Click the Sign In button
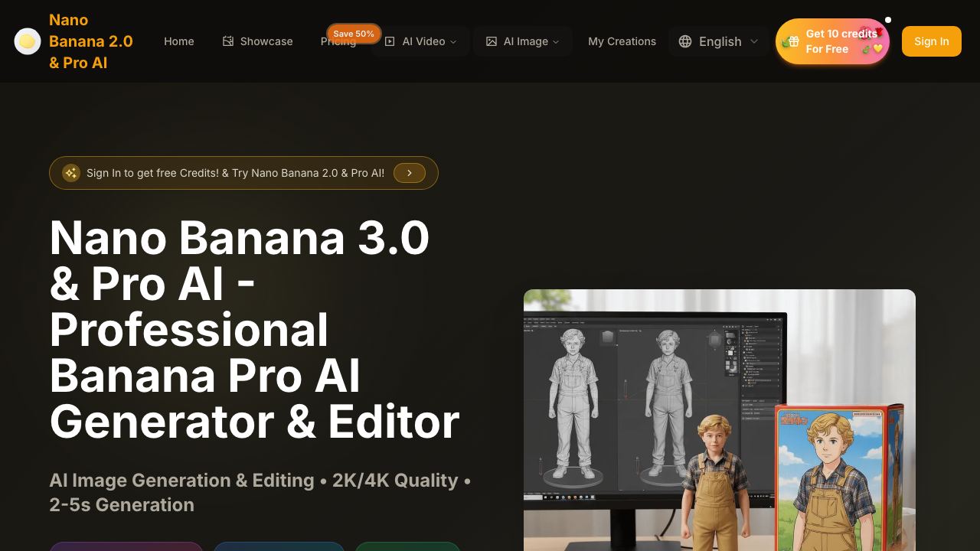This screenshot has width=980, height=551. pyautogui.click(x=932, y=41)
